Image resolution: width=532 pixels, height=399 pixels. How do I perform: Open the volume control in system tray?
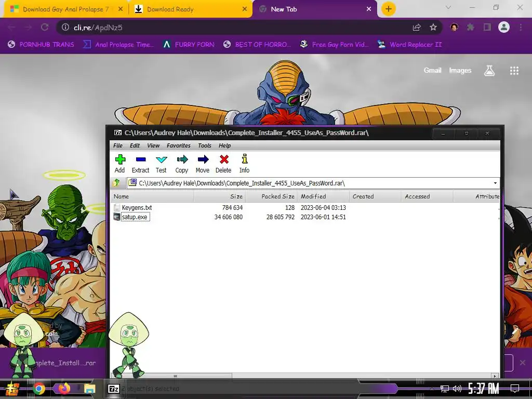(x=457, y=389)
